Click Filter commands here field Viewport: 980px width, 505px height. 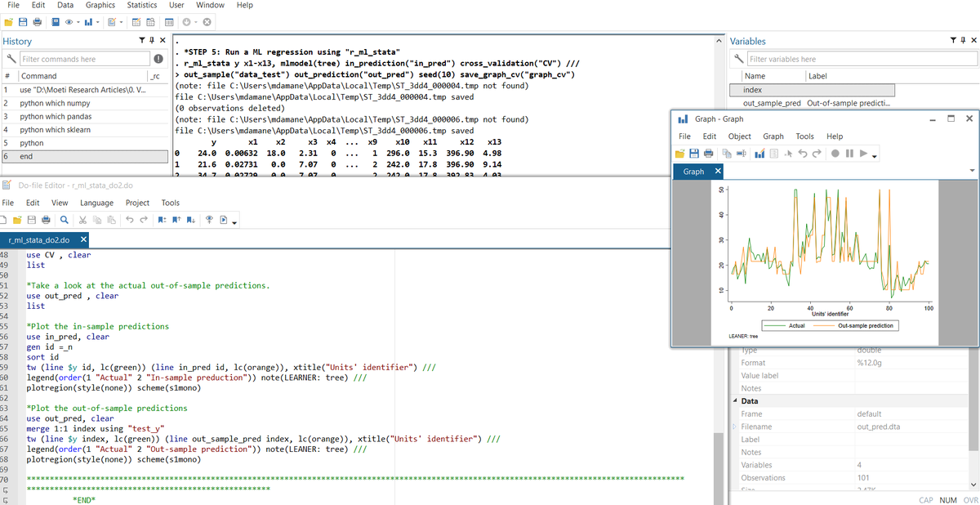(83, 59)
